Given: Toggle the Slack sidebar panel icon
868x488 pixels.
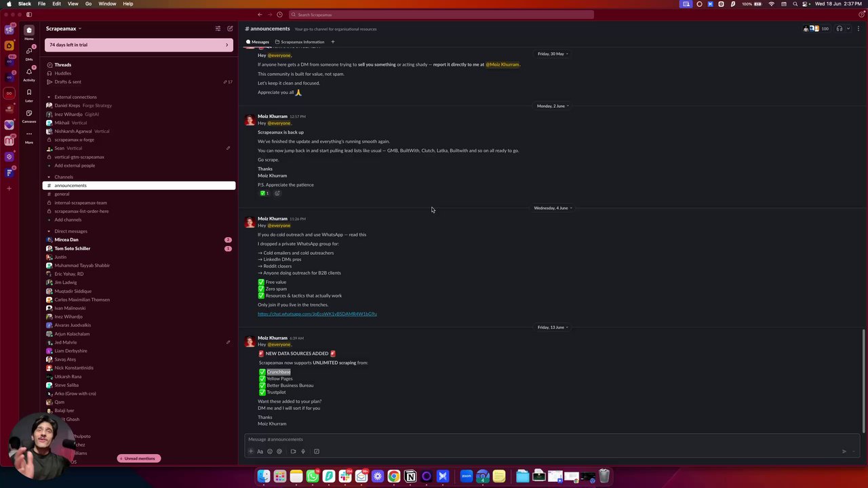Looking at the screenshot, I should (x=29, y=14).
